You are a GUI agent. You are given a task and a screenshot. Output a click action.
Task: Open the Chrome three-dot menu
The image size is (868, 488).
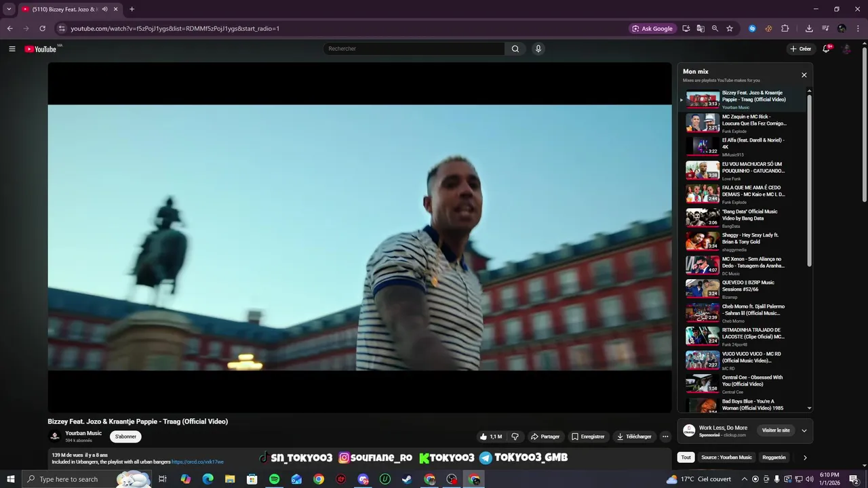tap(858, 28)
